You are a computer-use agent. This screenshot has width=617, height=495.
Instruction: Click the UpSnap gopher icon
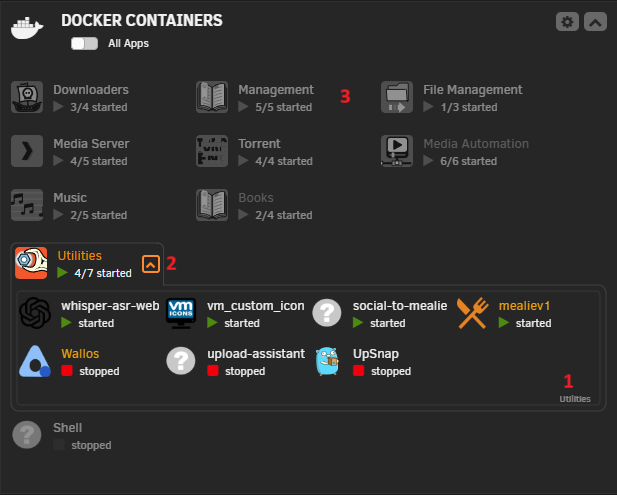pos(327,361)
